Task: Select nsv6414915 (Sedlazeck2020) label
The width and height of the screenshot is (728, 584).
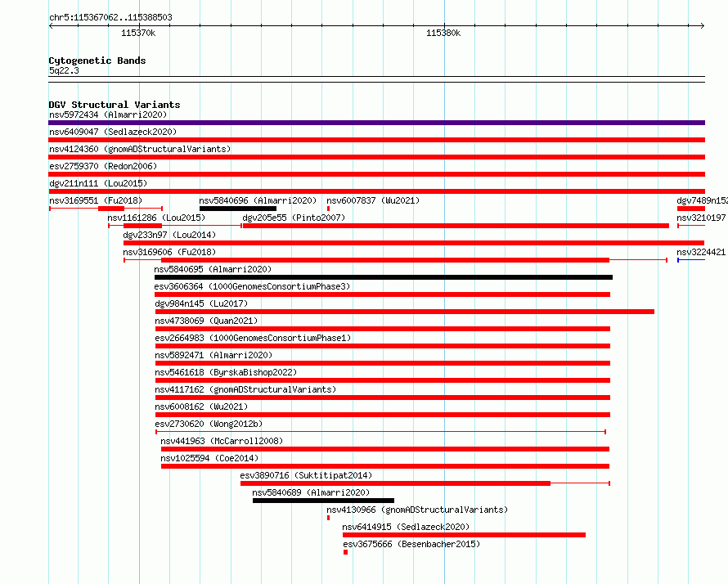Action: tap(406, 527)
